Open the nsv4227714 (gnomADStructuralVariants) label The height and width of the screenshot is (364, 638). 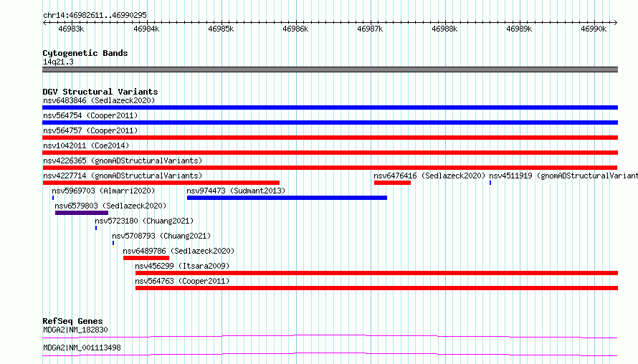[x=123, y=176]
